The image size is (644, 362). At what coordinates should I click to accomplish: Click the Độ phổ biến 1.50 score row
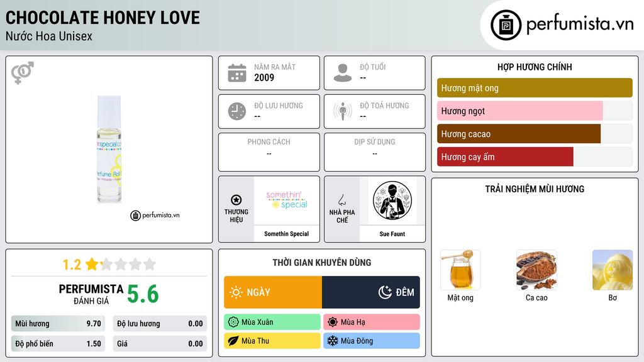pos(58,344)
